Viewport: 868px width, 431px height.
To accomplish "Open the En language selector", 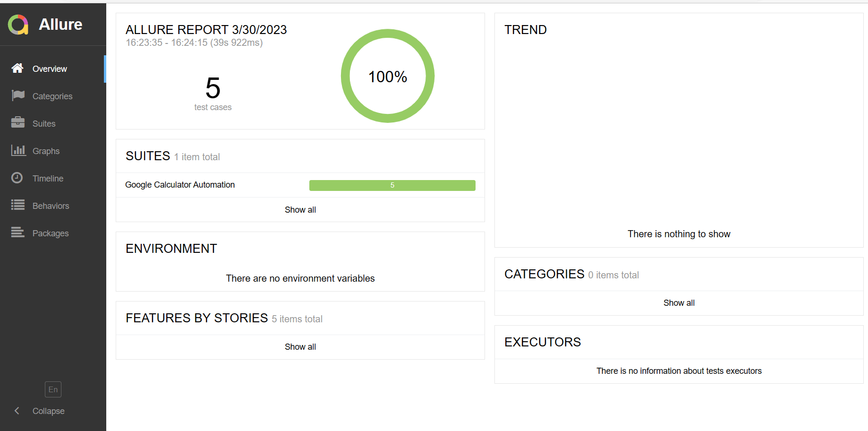I will (x=53, y=389).
